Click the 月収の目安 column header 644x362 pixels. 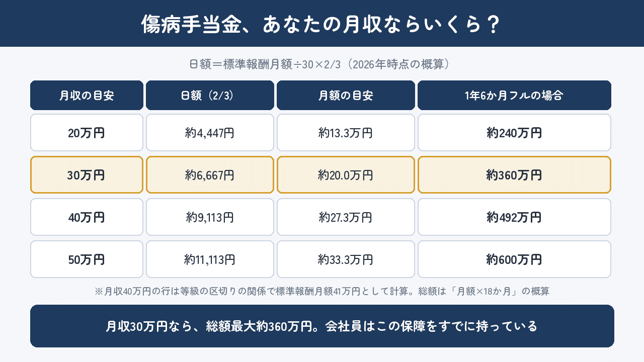click(x=87, y=96)
